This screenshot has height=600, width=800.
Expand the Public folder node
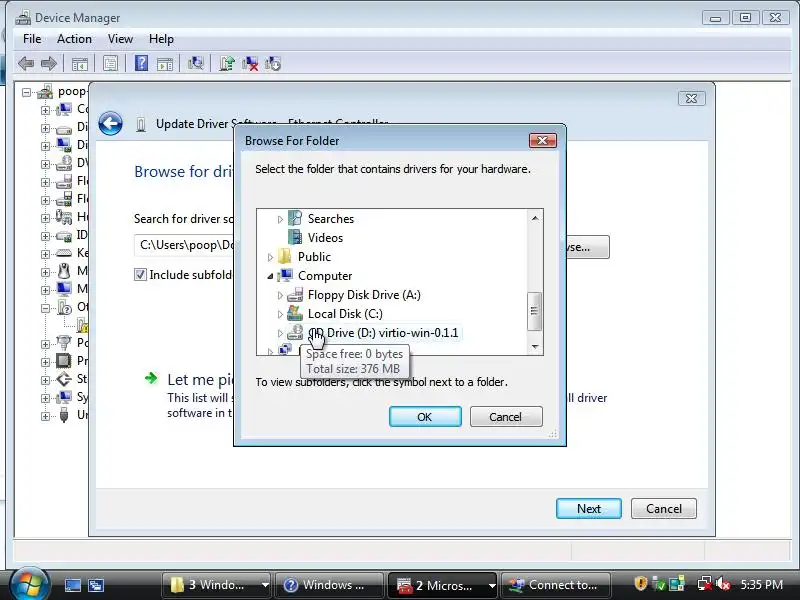pos(270,257)
